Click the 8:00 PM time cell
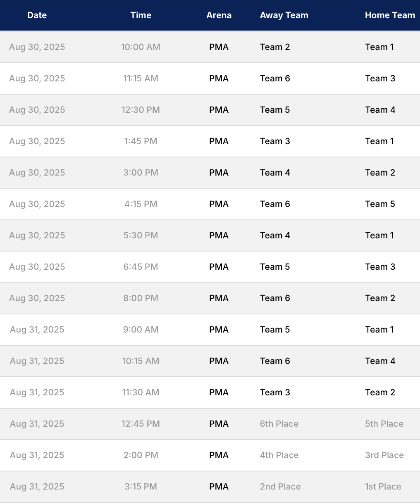This screenshot has height=504, width=420. click(141, 298)
